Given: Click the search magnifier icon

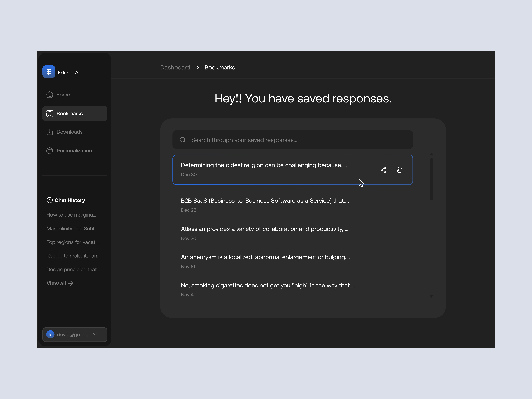Looking at the screenshot, I should [x=183, y=140].
